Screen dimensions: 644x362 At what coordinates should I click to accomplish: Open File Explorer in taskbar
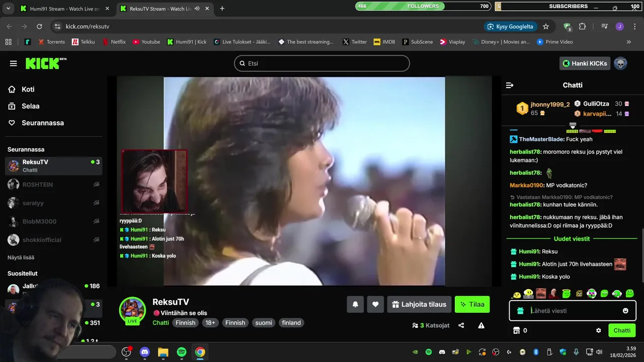(x=163, y=352)
